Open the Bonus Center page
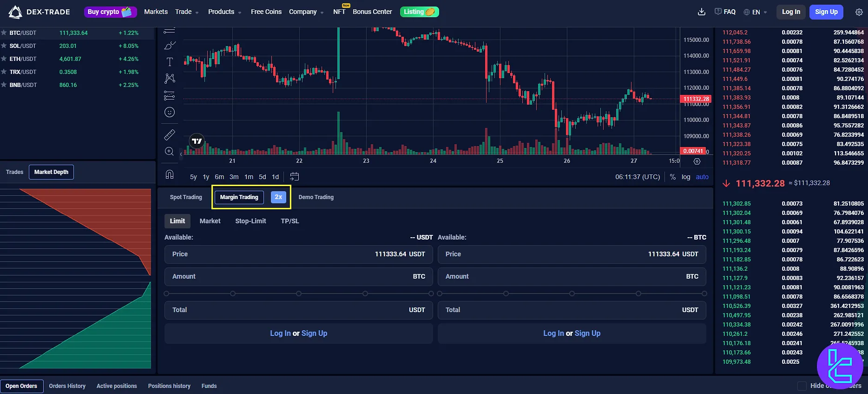The width and height of the screenshot is (868, 394). click(372, 12)
